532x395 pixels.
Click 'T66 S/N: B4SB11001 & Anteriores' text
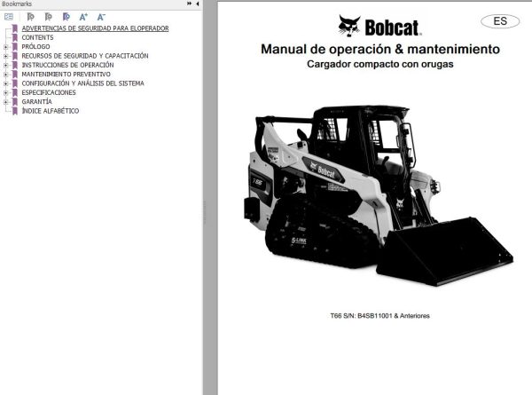[380, 316]
